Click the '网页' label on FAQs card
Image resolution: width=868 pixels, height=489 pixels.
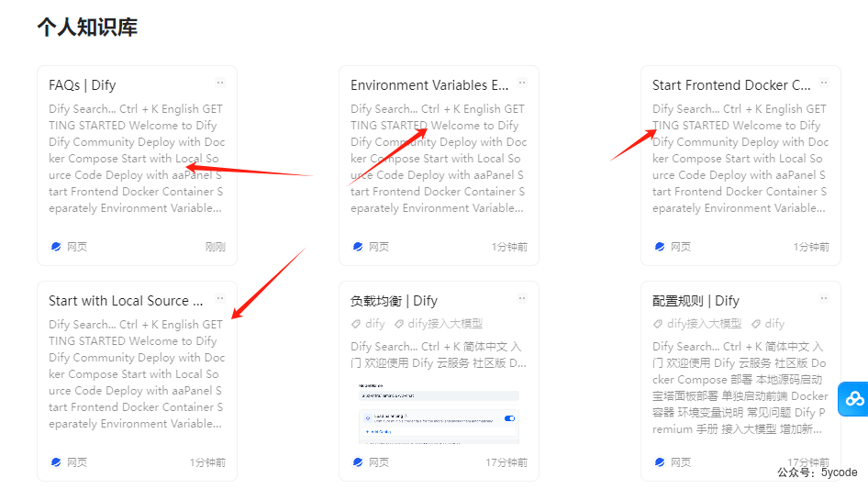77,247
